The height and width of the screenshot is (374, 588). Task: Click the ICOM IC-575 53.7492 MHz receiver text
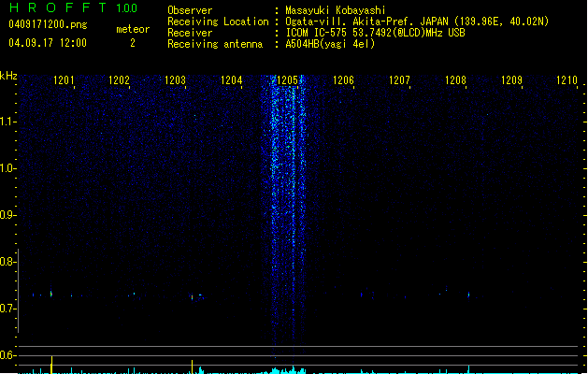(x=376, y=33)
